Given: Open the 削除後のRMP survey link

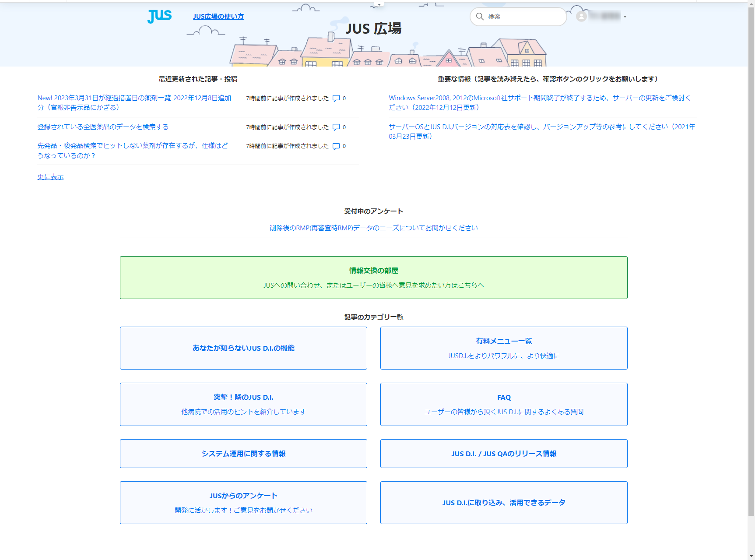Looking at the screenshot, I should [374, 228].
